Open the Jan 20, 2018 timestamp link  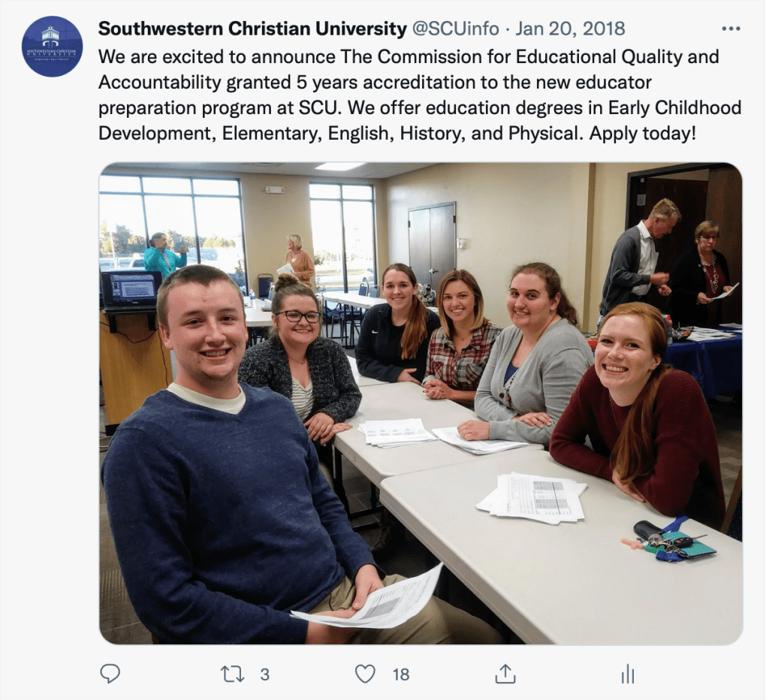(x=570, y=29)
